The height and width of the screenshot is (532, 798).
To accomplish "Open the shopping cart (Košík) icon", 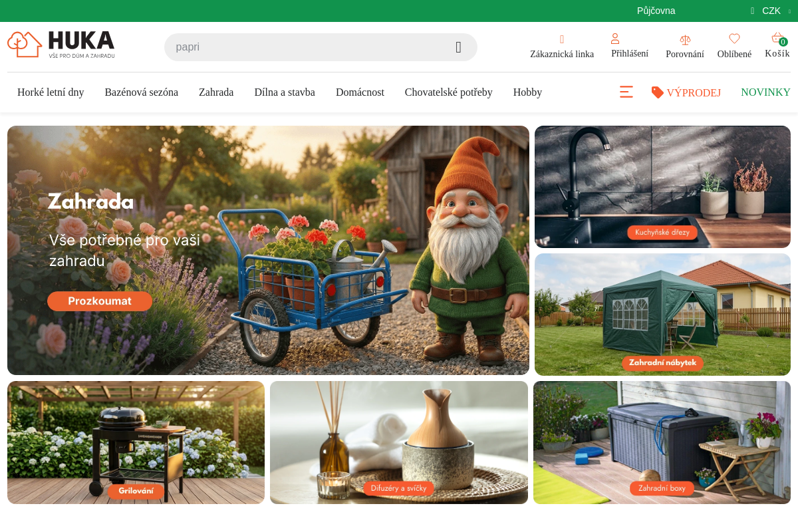I will coord(777,38).
